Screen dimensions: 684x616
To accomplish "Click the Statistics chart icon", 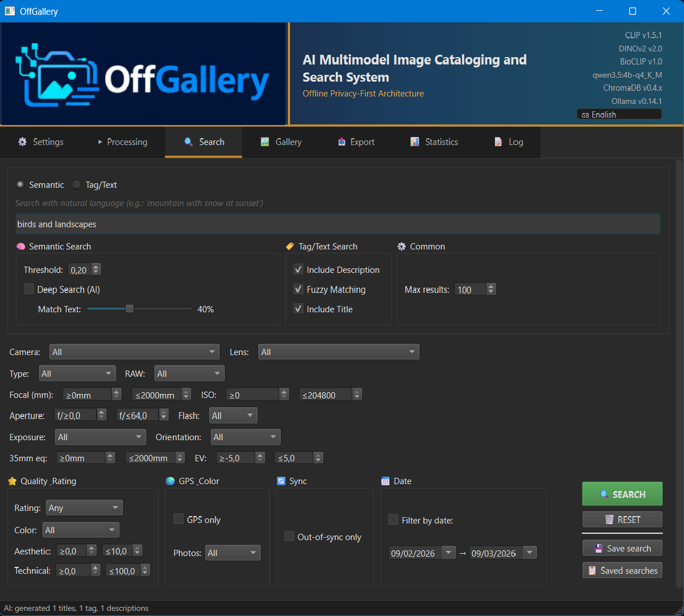I will point(414,141).
